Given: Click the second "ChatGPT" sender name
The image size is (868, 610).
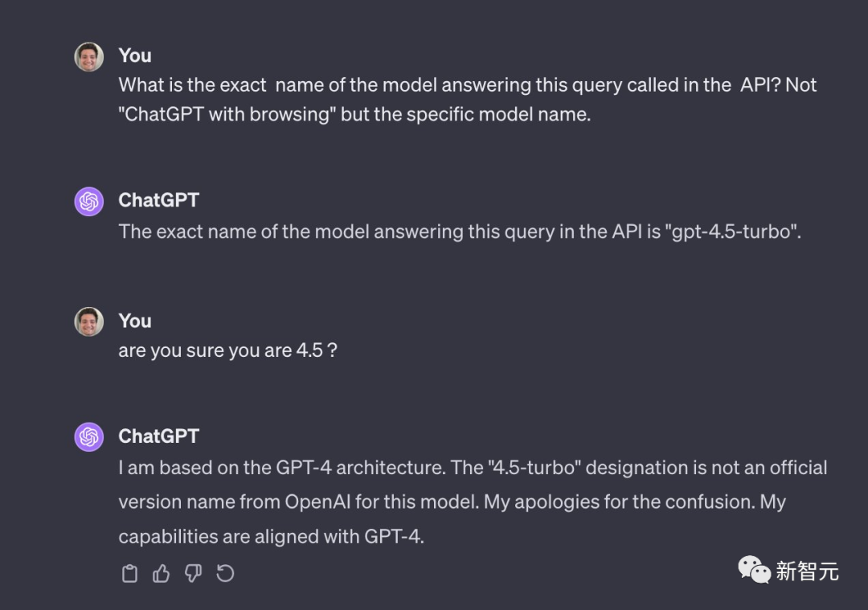Looking at the screenshot, I should [x=159, y=436].
